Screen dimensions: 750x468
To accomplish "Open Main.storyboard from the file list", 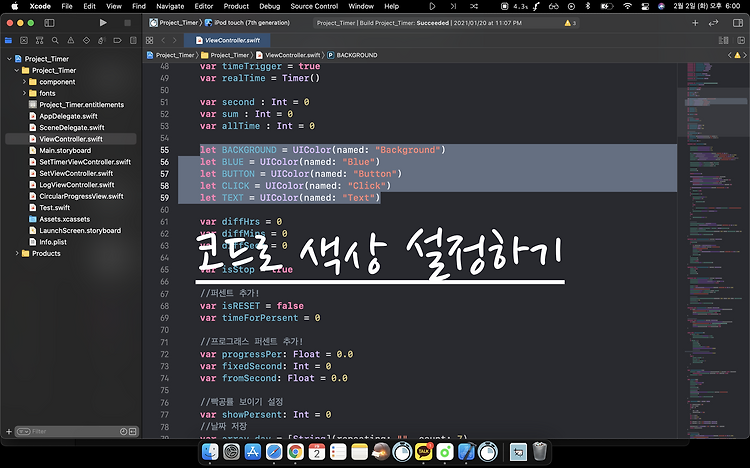I will coord(60,150).
